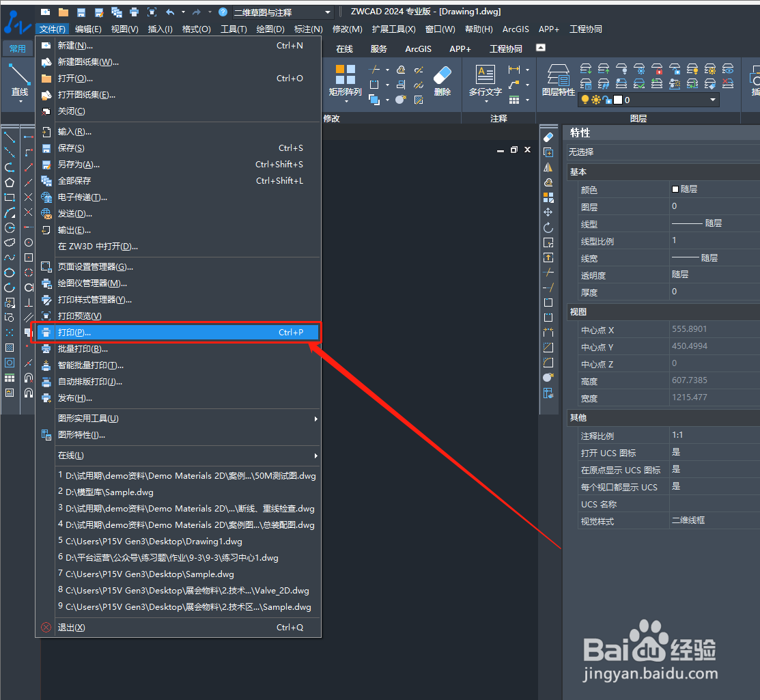
Task: Click the 注释比例 1:1 value
Action: tap(714, 435)
